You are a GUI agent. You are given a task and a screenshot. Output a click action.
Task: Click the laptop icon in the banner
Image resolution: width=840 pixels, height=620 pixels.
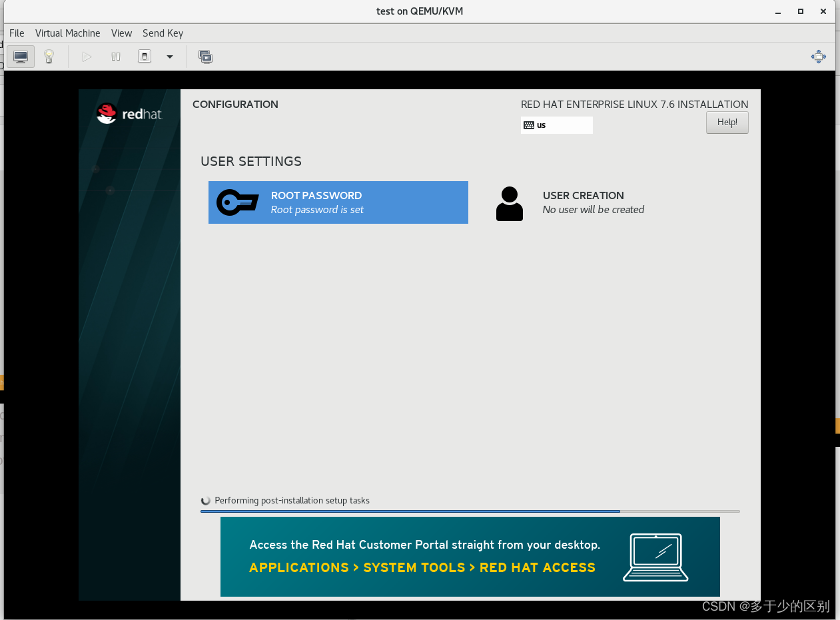click(655, 557)
